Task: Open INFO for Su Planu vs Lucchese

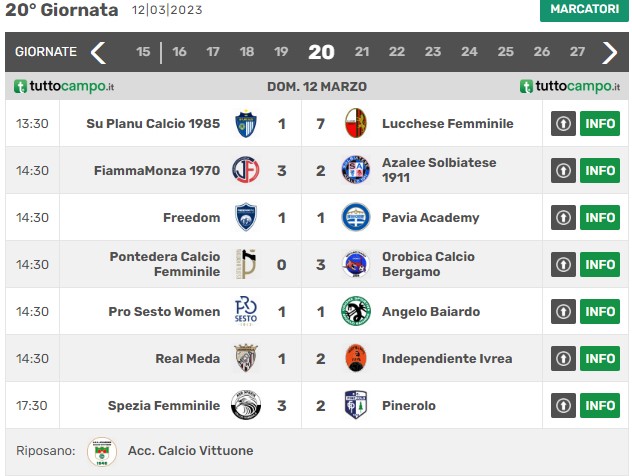Action: [x=600, y=123]
